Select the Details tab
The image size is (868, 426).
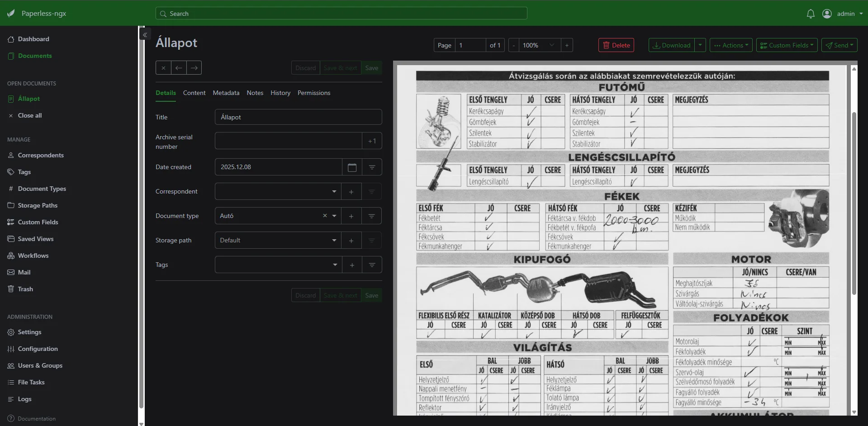pos(166,93)
